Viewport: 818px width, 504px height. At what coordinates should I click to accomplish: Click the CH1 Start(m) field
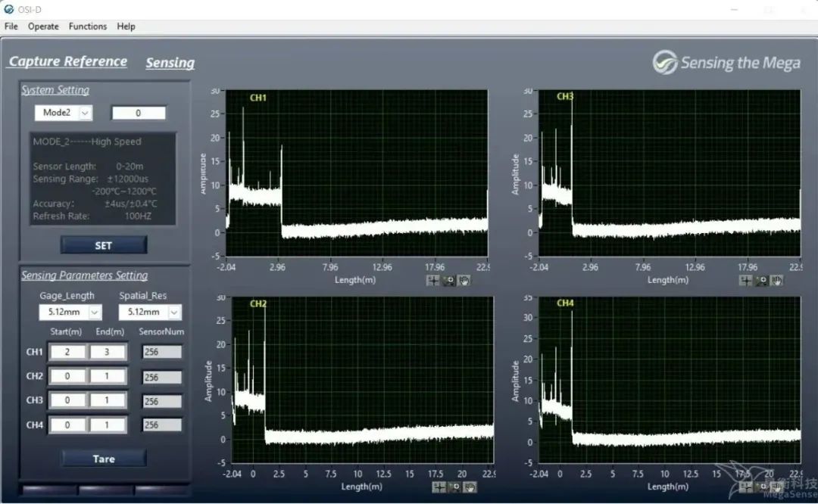pyautogui.click(x=67, y=352)
